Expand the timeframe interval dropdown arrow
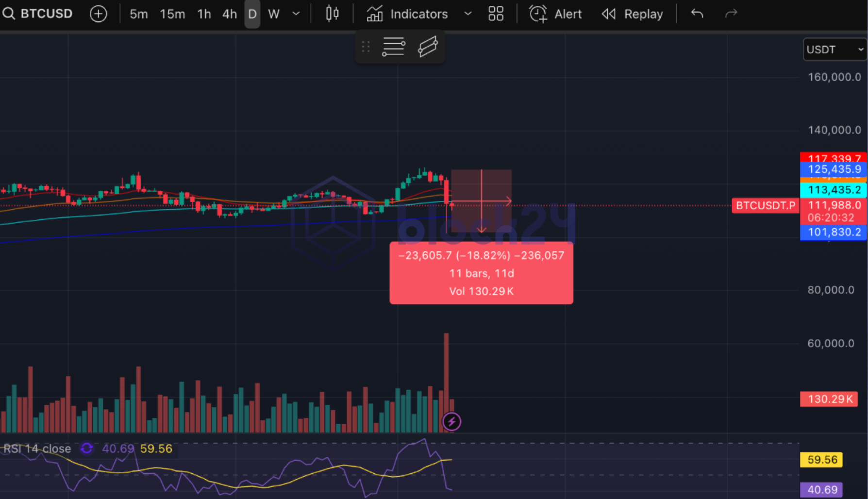 point(296,14)
